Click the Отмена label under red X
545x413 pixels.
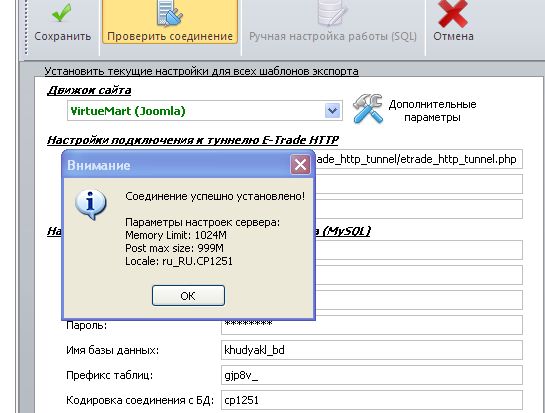(x=453, y=36)
